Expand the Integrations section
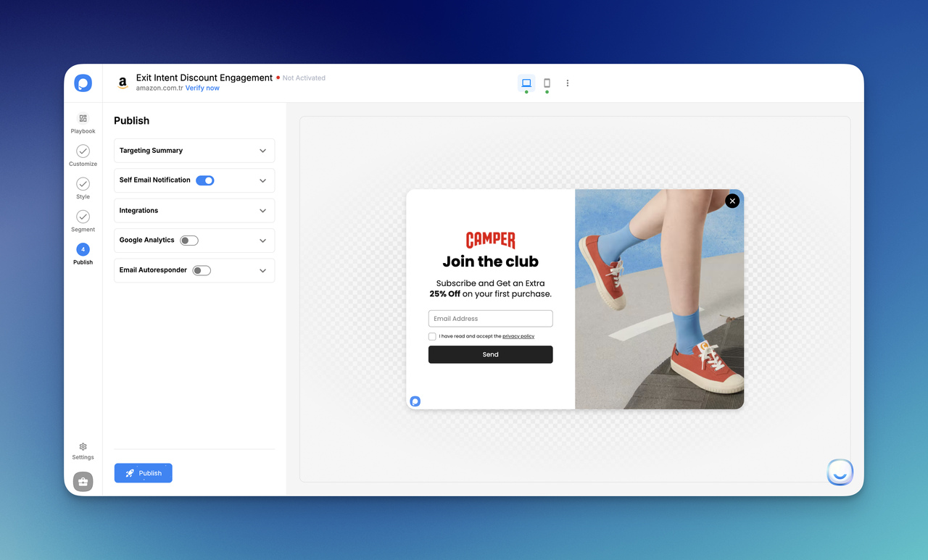The width and height of the screenshot is (928, 560). coord(262,210)
